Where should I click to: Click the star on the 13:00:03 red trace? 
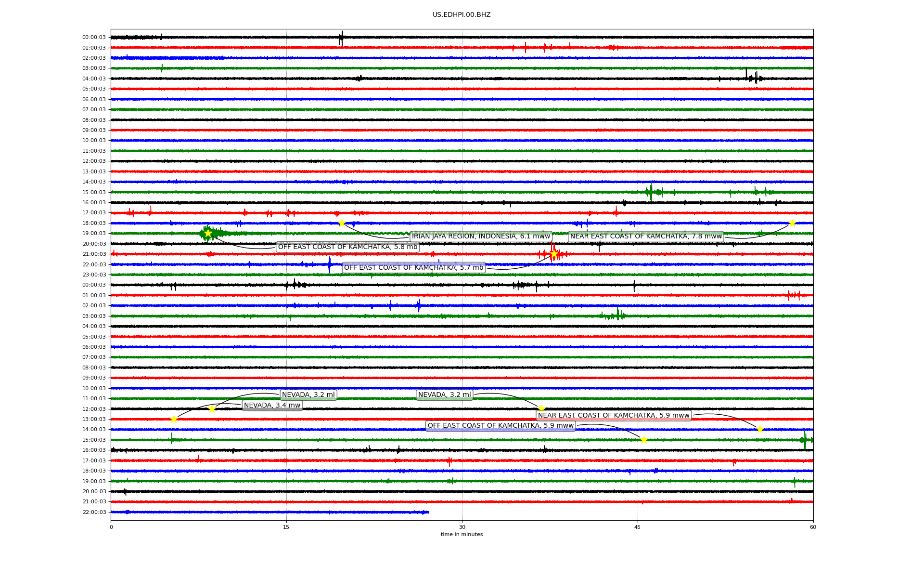[174, 419]
